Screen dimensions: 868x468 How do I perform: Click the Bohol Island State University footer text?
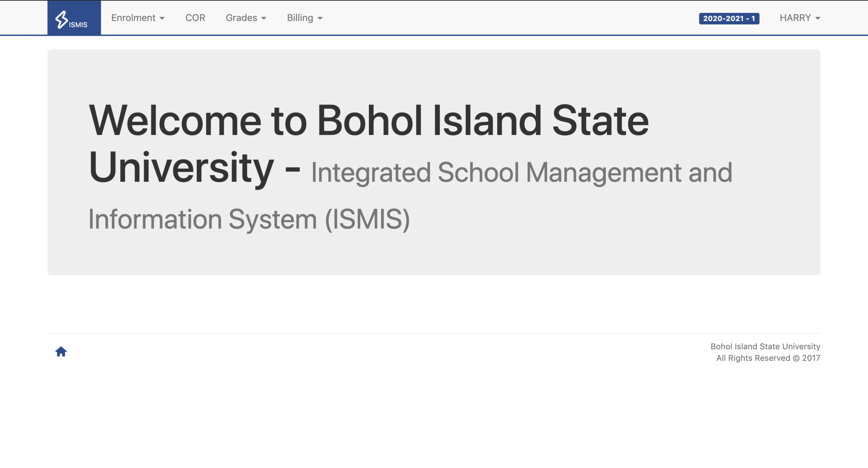tap(765, 346)
